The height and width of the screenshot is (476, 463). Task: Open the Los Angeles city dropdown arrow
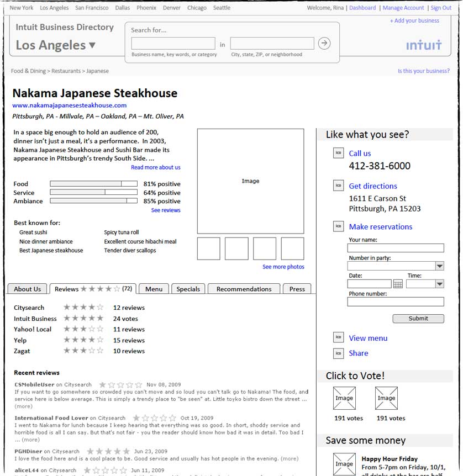92,45
